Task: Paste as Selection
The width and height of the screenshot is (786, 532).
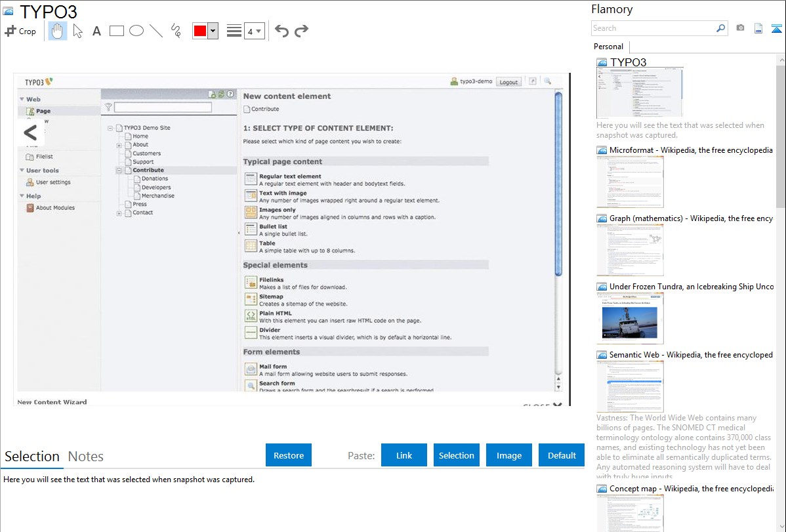Action: coord(456,455)
